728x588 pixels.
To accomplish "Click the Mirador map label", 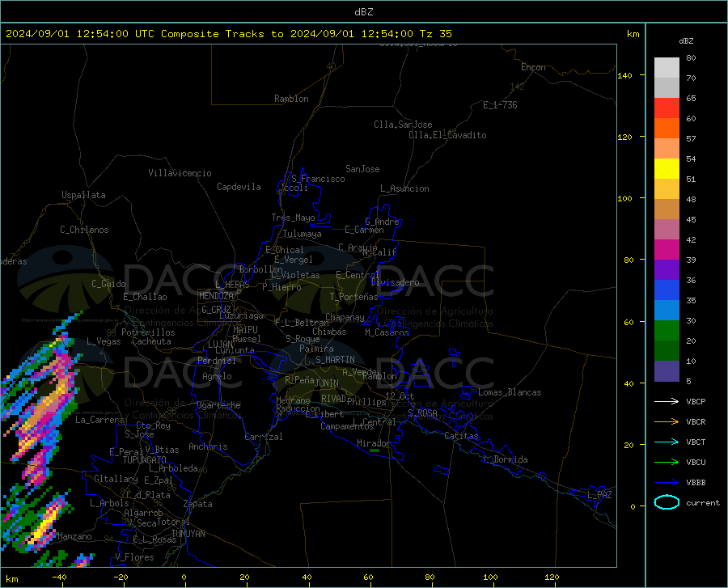I will coord(374,443).
